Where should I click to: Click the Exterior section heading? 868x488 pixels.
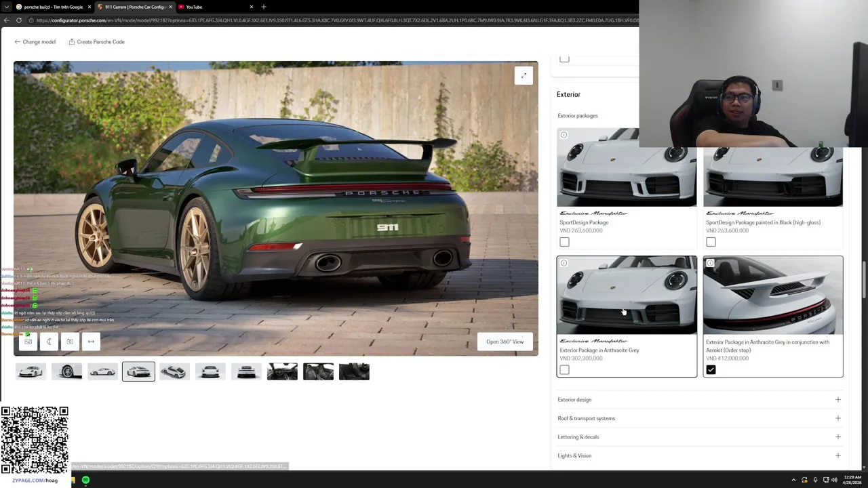(x=568, y=94)
